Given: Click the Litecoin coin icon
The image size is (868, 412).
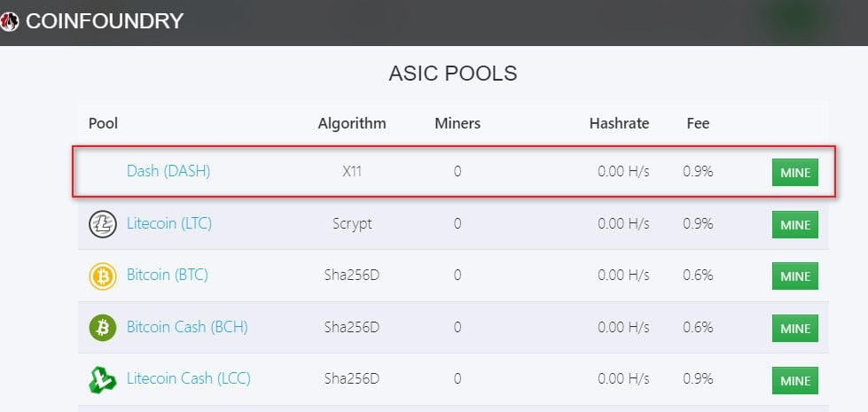Looking at the screenshot, I should 103,224.
